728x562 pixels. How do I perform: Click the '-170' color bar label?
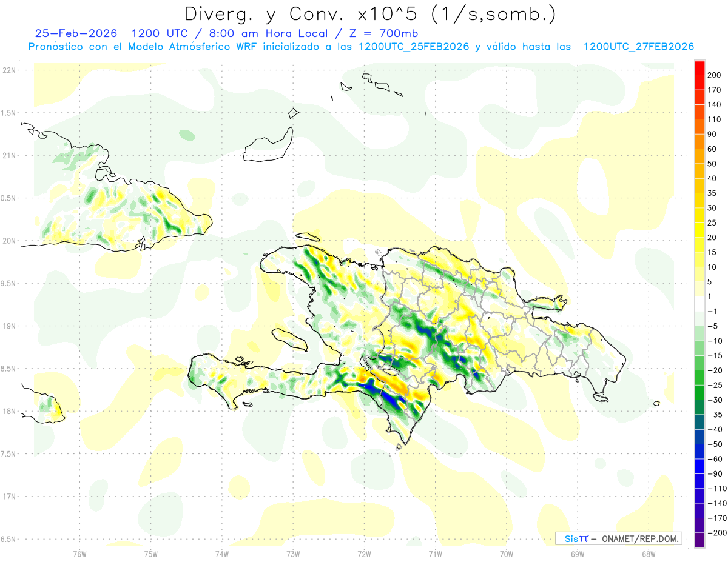pyautogui.click(x=716, y=518)
